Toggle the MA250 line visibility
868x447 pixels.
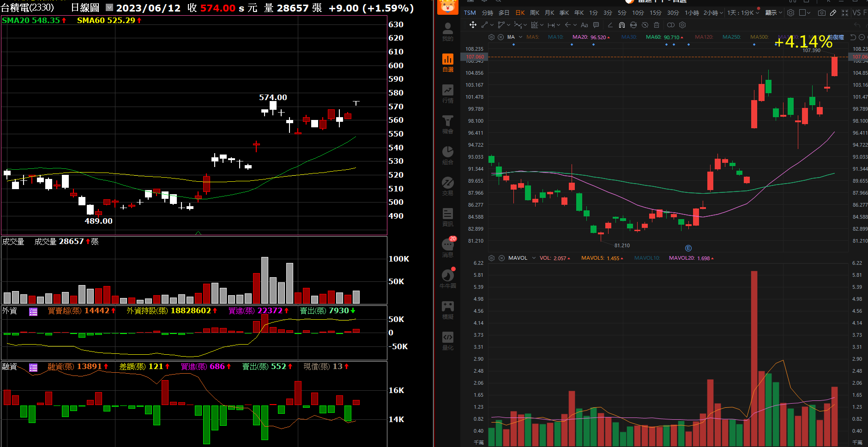[731, 37]
